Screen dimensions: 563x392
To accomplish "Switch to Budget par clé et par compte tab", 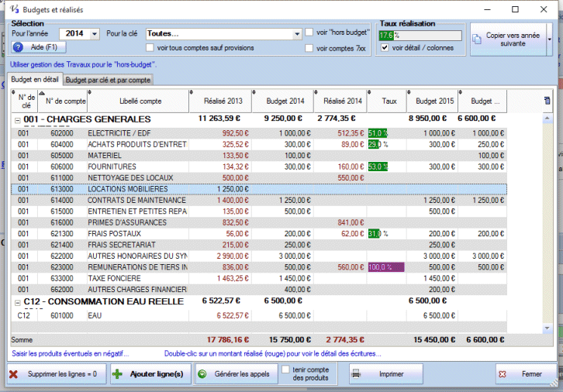I will pyautogui.click(x=109, y=79).
